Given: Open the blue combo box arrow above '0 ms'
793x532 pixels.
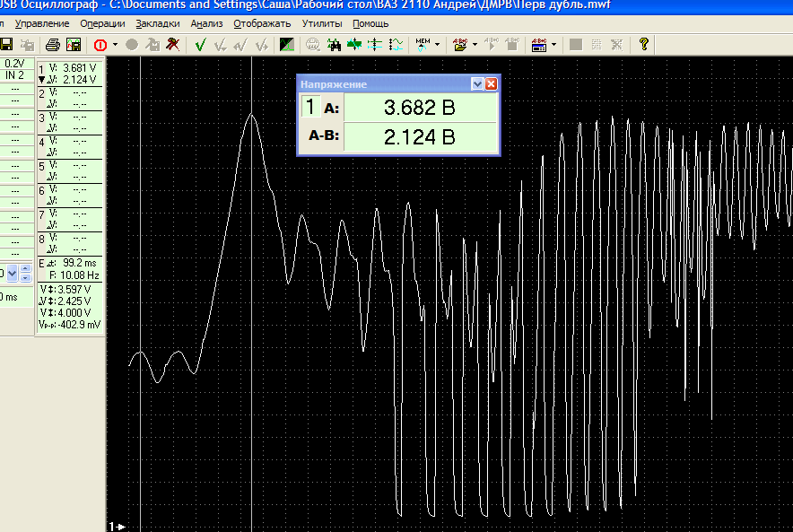Looking at the screenshot, I should (x=13, y=274).
